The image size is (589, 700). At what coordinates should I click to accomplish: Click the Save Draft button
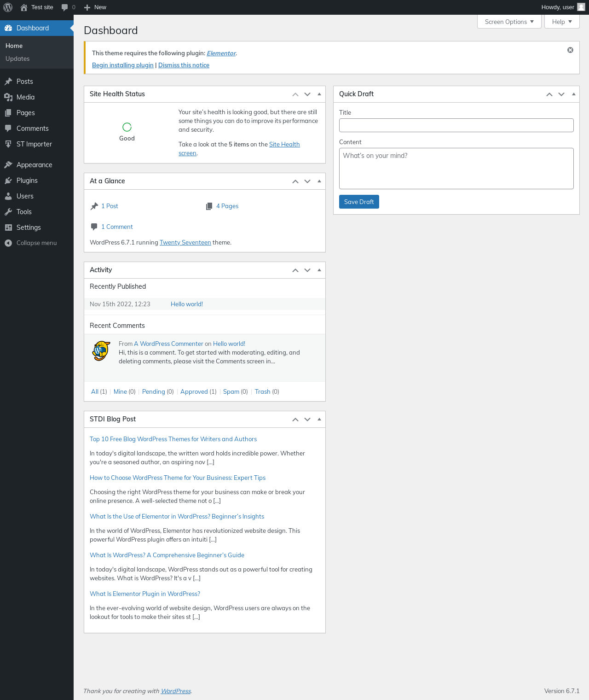click(359, 202)
